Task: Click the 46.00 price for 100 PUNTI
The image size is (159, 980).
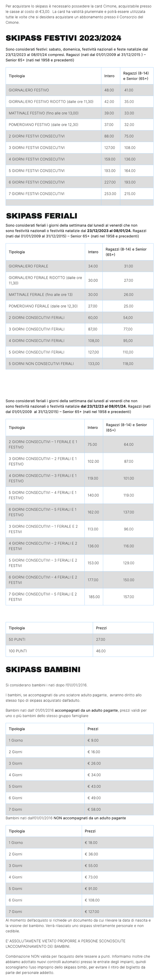Action: coord(101,651)
